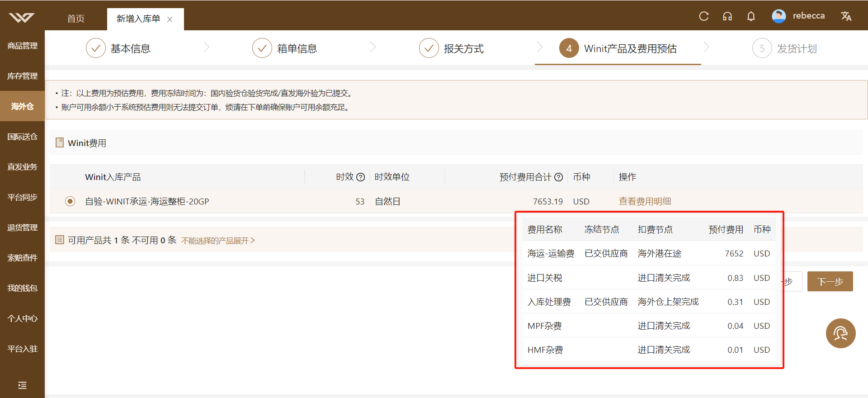Open 索赔查件 in the sidebar

pos(22,258)
